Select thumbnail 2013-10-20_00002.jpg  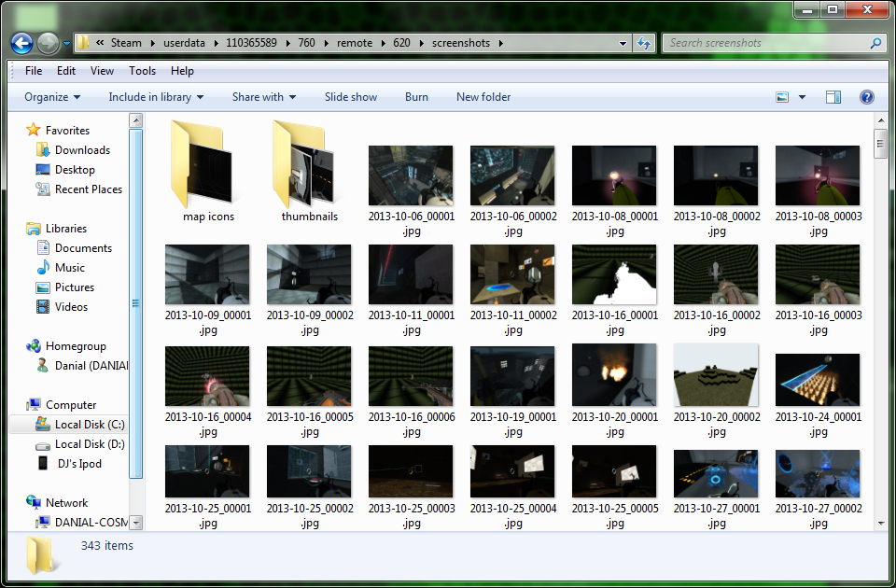[716, 375]
